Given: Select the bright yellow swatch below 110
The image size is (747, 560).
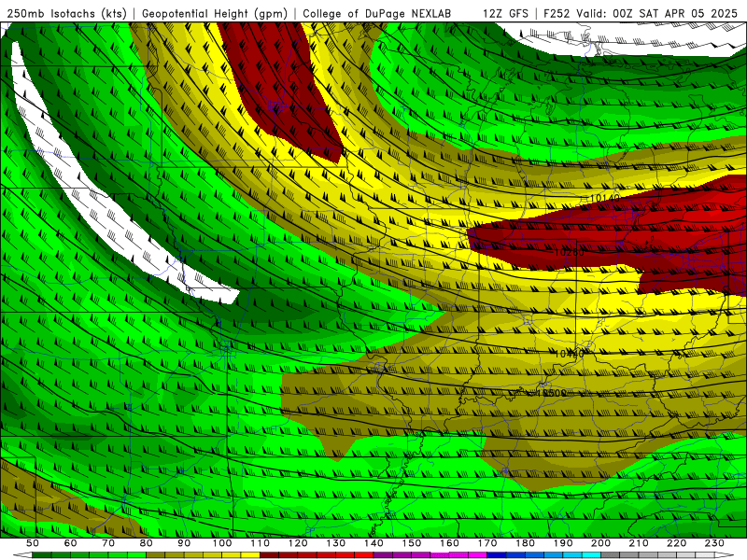Looking at the screenshot, I should tap(250, 555).
